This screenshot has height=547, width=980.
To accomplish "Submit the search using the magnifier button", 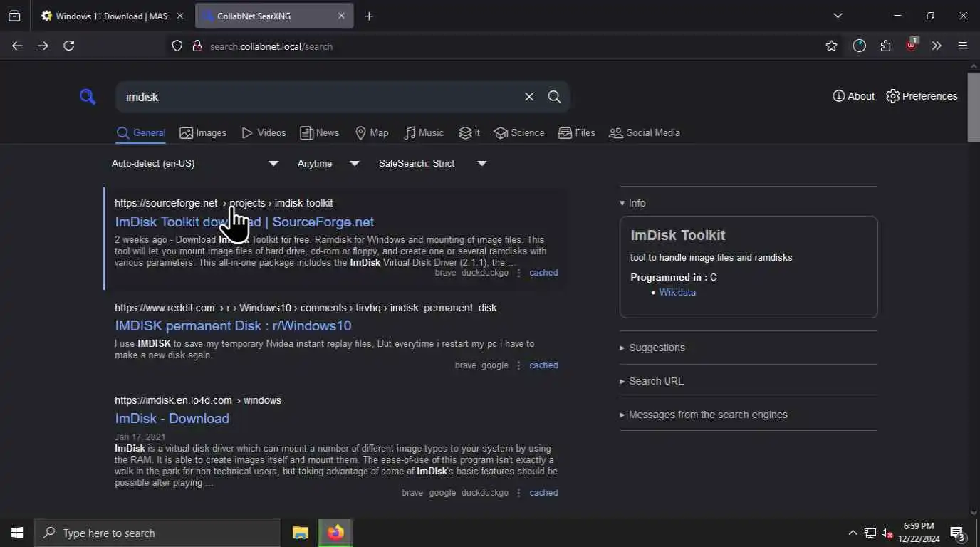I will tap(554, 97).
